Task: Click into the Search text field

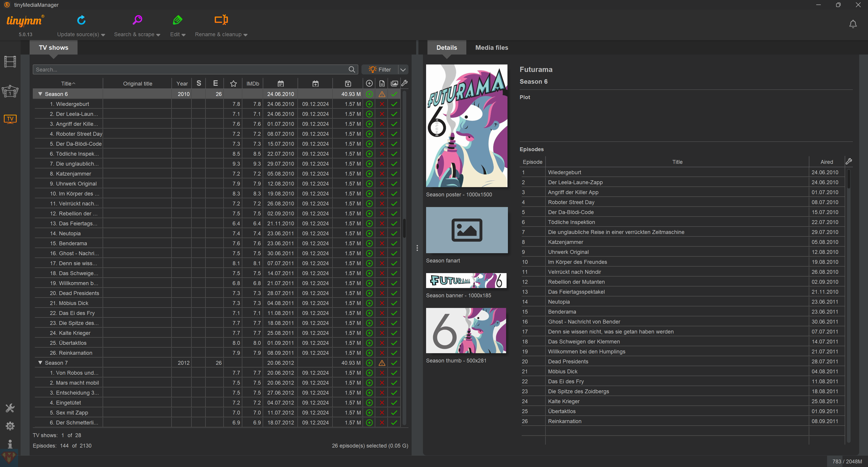Action: click(x=190, y=69)
